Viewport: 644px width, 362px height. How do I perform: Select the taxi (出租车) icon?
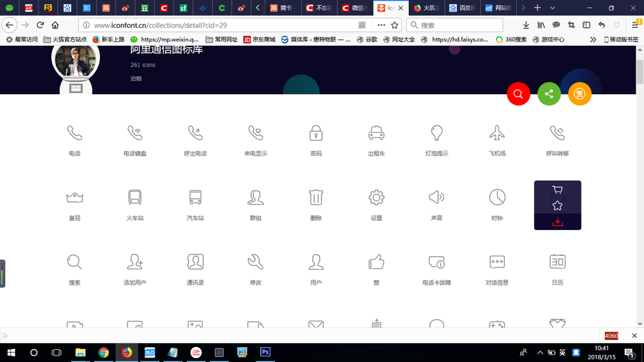pyautogui.click(x=376, y=133)
